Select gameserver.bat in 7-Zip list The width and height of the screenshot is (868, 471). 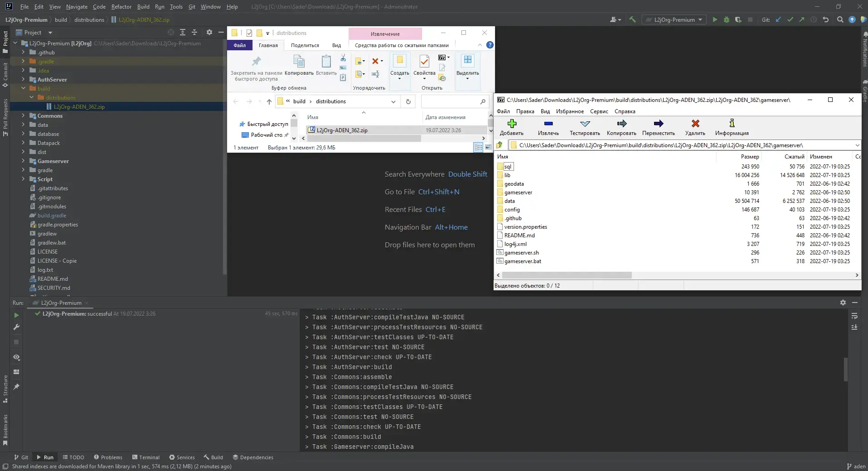(523, 261)
